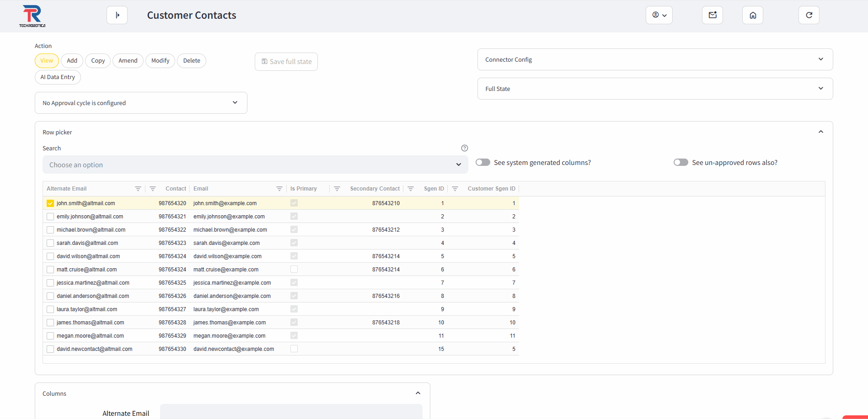
Task: Switch to the Amend action
Action: tap(128, 61)
